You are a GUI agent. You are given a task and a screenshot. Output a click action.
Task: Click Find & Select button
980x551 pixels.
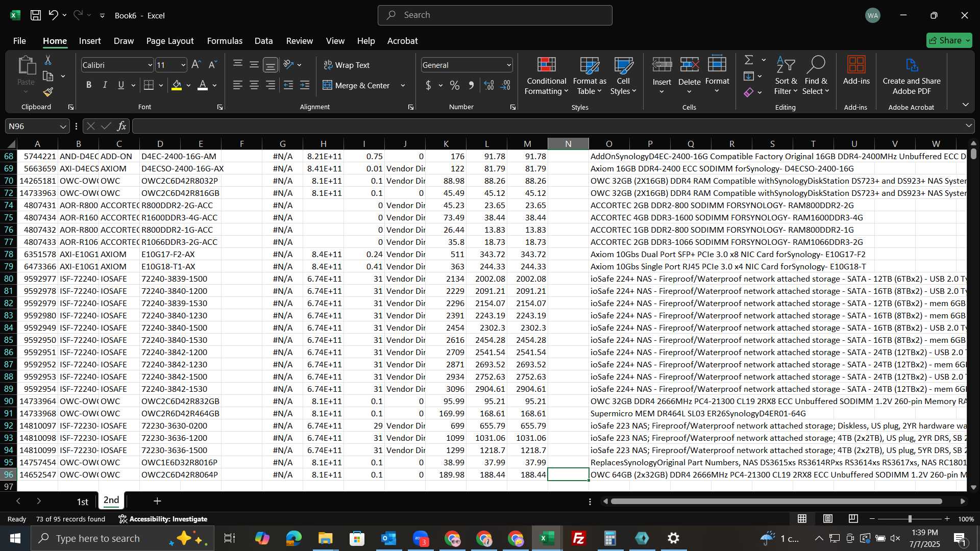(816, 76)
